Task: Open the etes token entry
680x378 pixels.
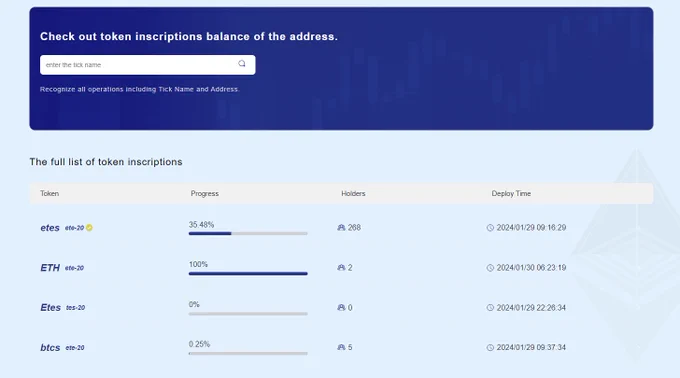Action: (x=50, y=228)
